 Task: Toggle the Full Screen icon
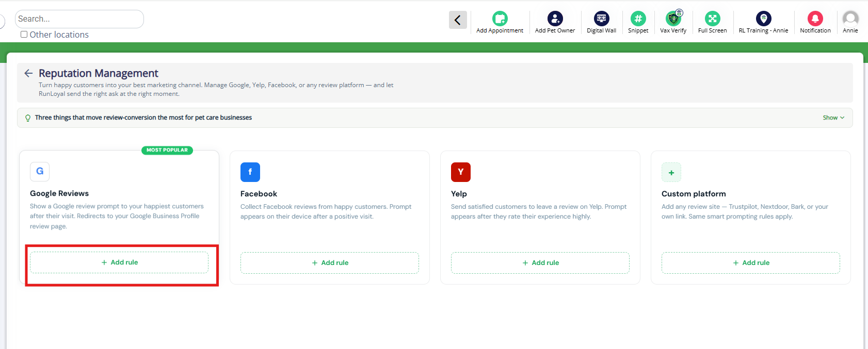(713, 19)
